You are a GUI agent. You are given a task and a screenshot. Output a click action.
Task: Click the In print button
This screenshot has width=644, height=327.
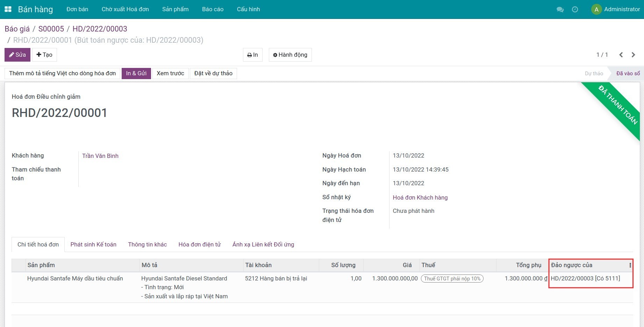[252, 55]
